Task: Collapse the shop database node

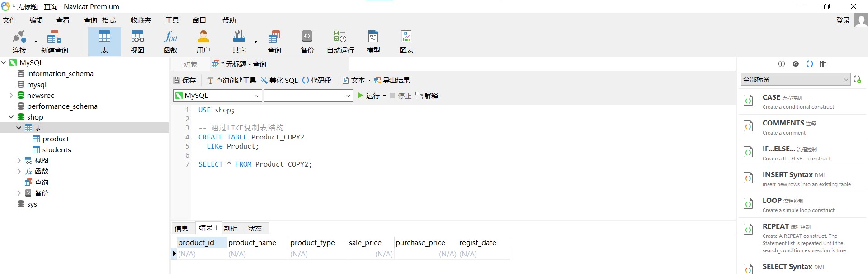Action: [x=11, y=117]
